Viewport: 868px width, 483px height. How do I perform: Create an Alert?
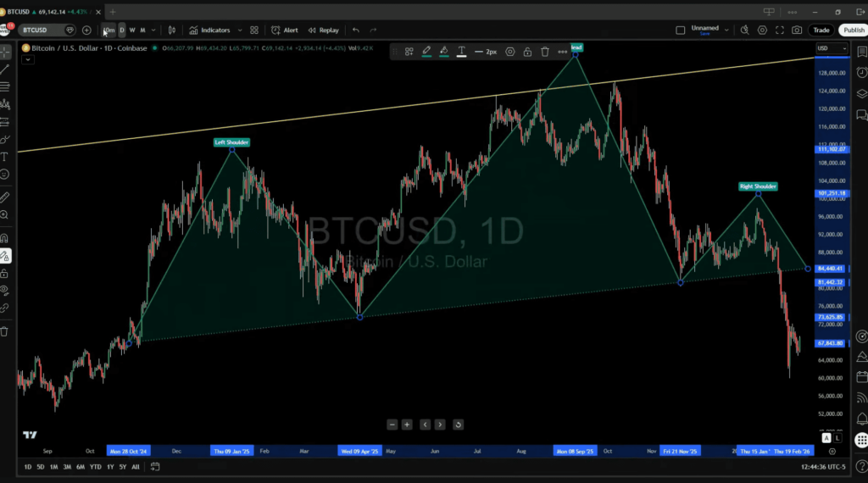point(285,31)
